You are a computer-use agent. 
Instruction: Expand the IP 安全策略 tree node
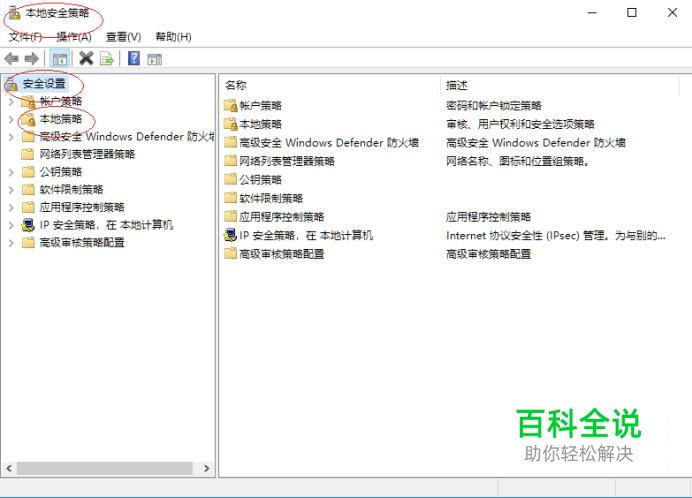pos(11,225)
